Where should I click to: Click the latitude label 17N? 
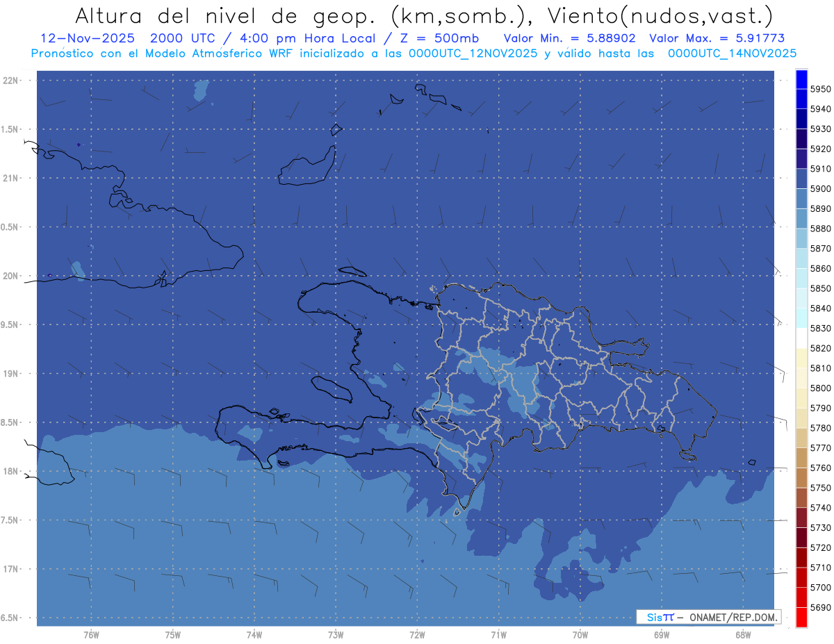10,569
